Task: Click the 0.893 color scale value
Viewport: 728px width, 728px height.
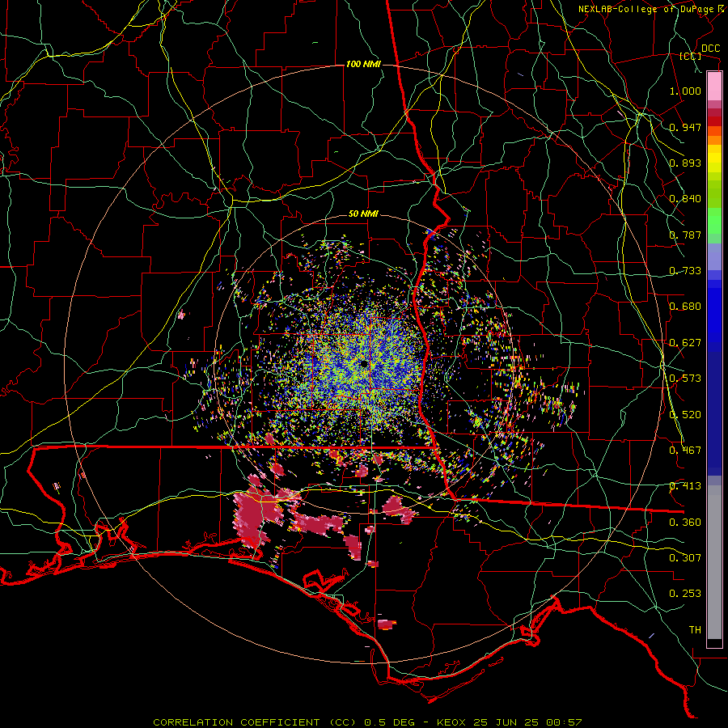Action: coord(685,163)
